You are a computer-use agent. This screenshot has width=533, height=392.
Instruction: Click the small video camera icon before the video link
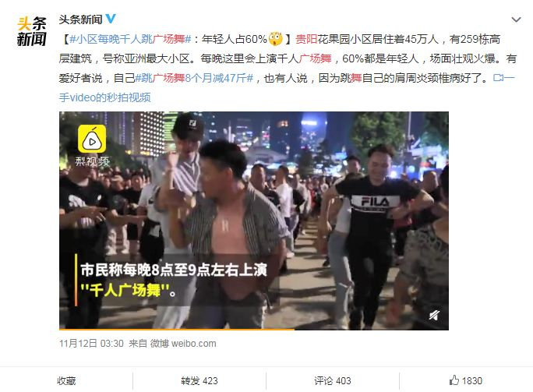click(x=498, y=78)
